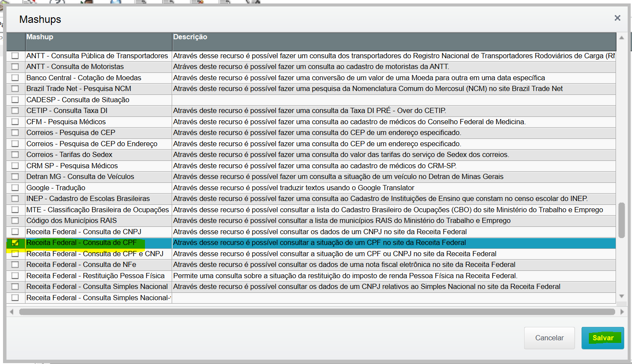This screenshot has height=364, width=632.
Task: Check the ANTT Consulta de Motoristas checkbox
Action: [15, 67]
